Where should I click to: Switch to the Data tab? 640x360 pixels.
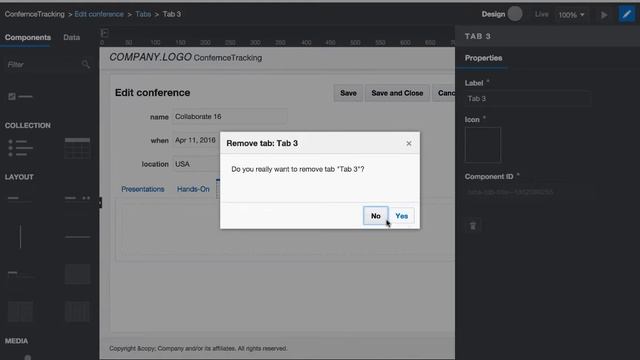tap(71, 37)
